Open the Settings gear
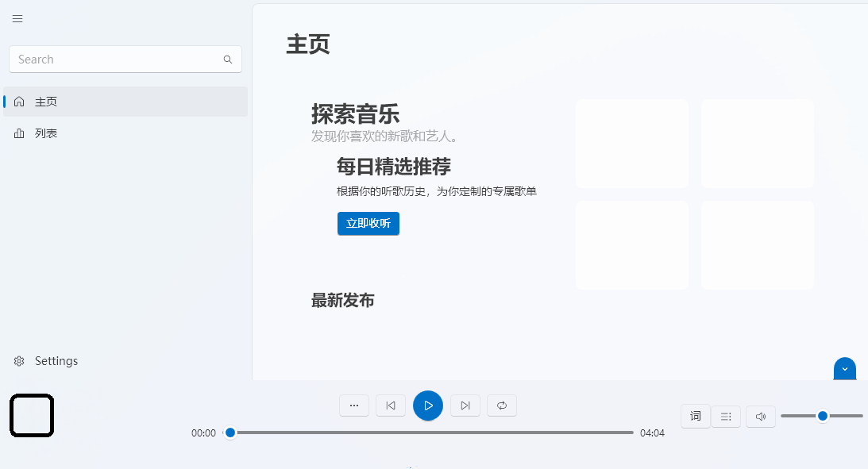 pos(18,361)
